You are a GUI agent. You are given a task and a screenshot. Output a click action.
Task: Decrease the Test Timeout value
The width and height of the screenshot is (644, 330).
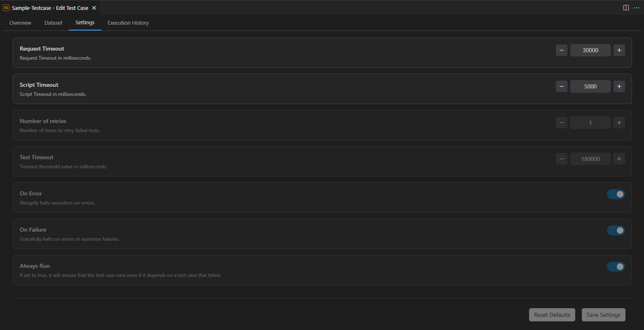pos(561,159)
